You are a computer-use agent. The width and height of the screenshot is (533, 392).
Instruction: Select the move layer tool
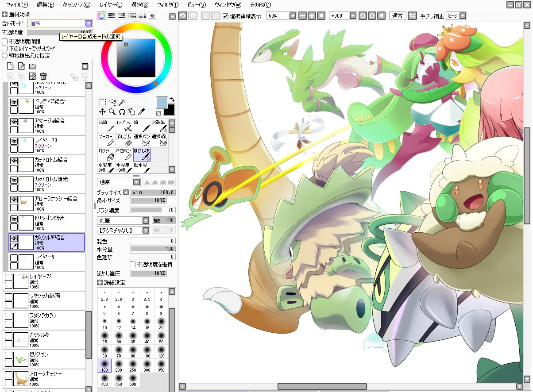pyautogui.click(x=102, y=112)
